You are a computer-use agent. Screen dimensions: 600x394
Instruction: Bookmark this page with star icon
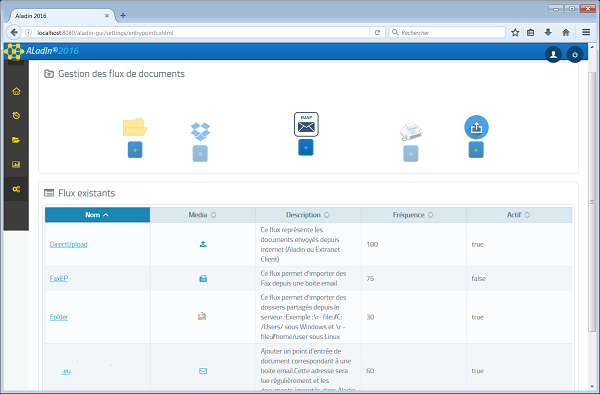(515, 33)
